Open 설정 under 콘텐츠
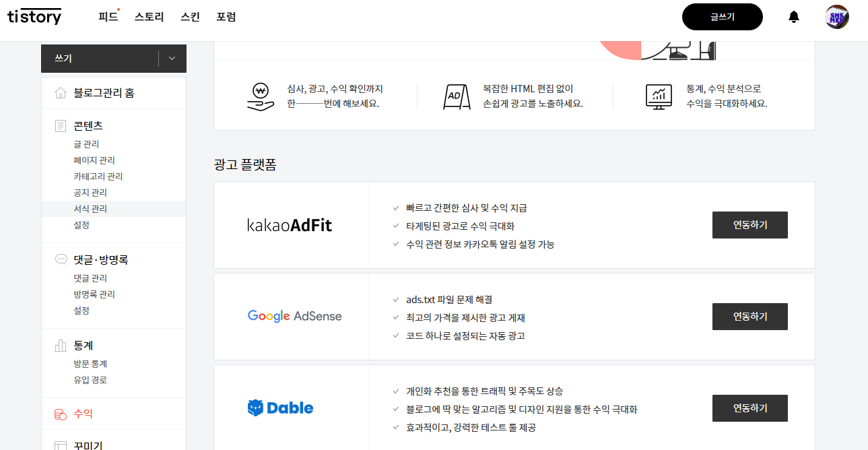Screen dimensions: 868x450 click(x=81, y=225)
